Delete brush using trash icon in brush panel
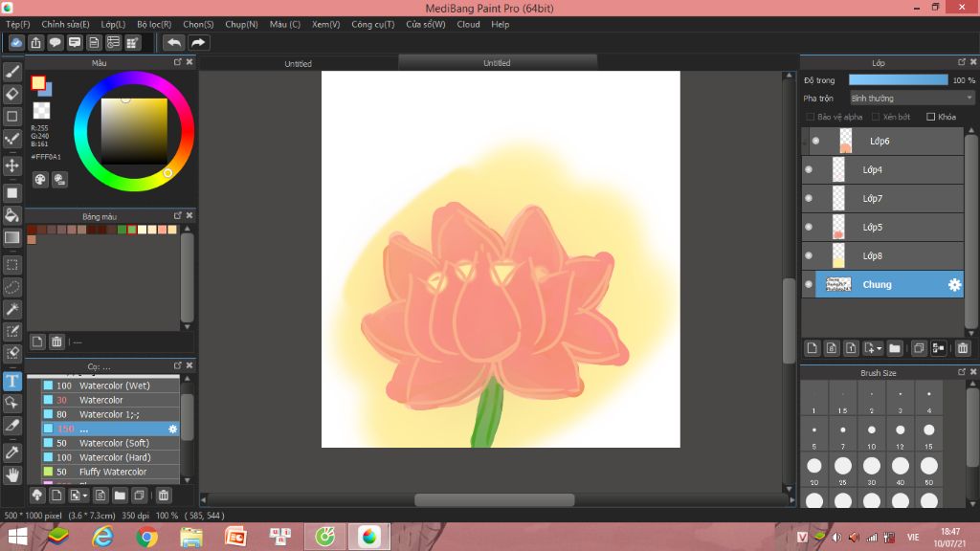980x551 pixels. pos(163,496)
